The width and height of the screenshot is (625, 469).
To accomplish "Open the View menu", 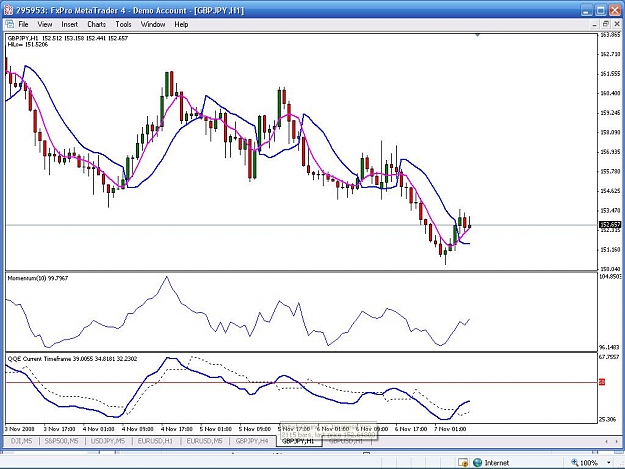I will coord(45,24).
